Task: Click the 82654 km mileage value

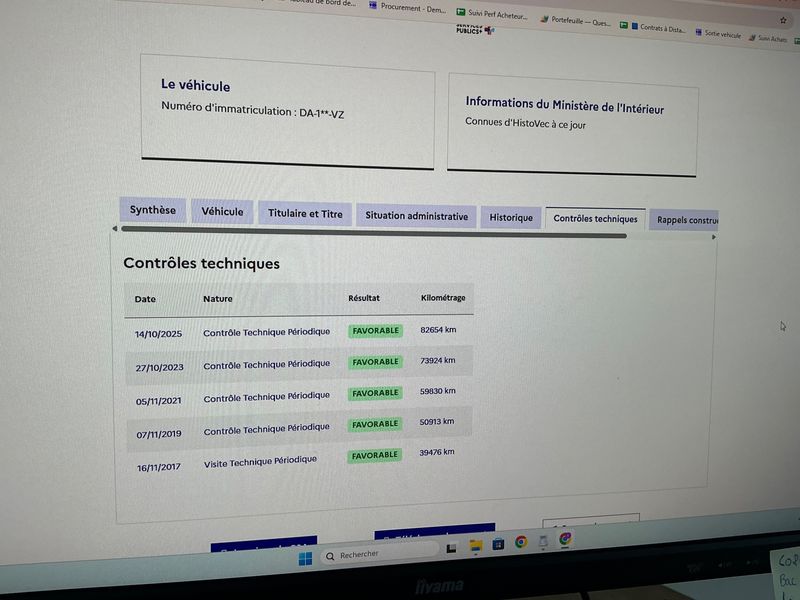Action: (438, 330)
